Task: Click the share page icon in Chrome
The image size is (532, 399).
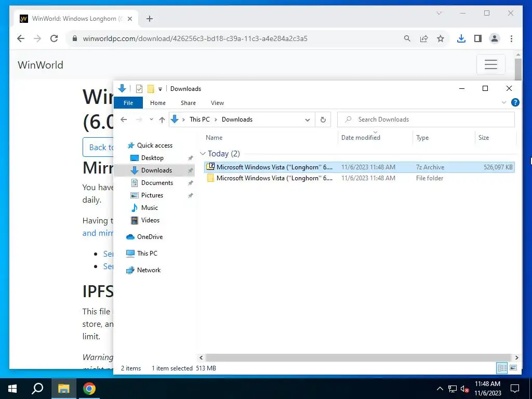Action: click(424, 38)
